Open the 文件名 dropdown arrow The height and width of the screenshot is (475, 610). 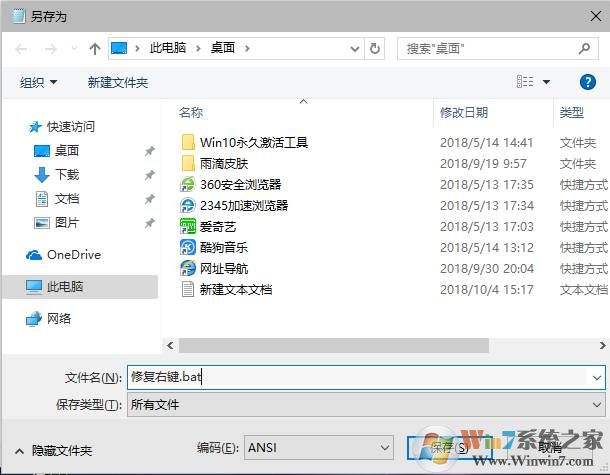click(x=597, y=377)
